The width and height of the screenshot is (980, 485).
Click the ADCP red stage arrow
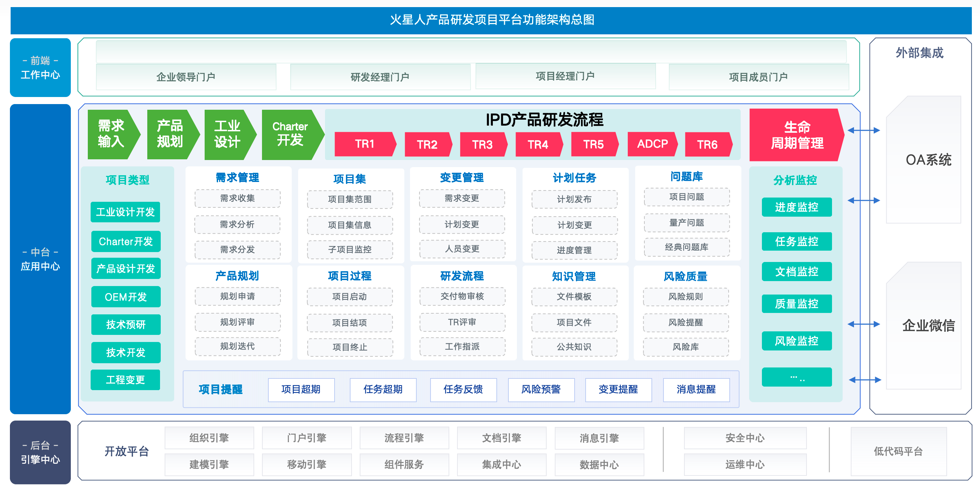[x=653, y=144]
